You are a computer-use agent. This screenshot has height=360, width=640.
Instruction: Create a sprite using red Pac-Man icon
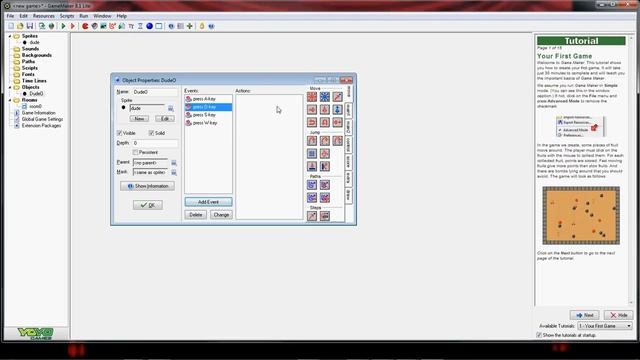point(85,26)
